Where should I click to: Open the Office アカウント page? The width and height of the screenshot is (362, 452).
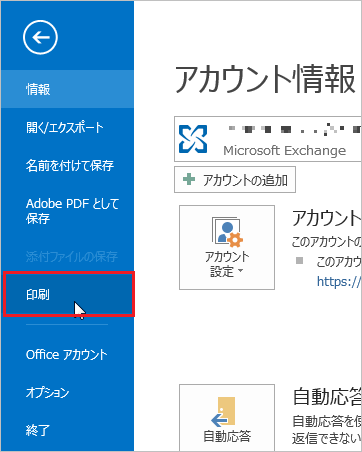coord(67,354)
